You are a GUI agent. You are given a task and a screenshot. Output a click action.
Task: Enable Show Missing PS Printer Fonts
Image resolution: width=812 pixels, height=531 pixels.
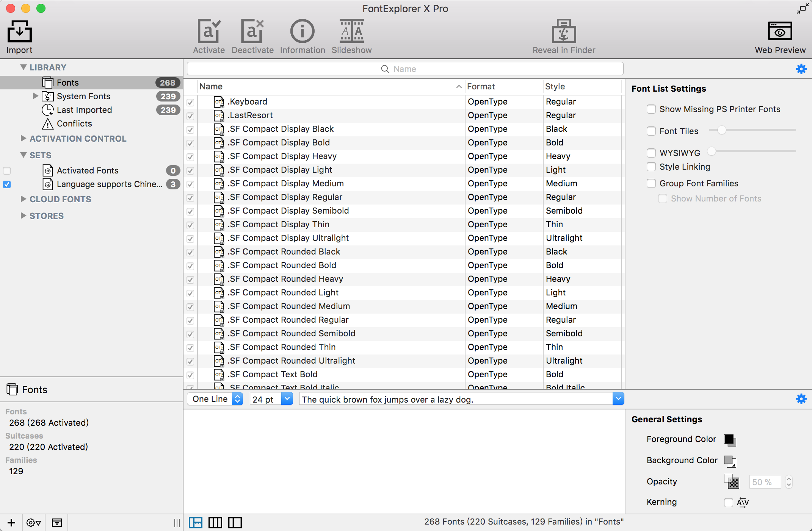point(651,109)
